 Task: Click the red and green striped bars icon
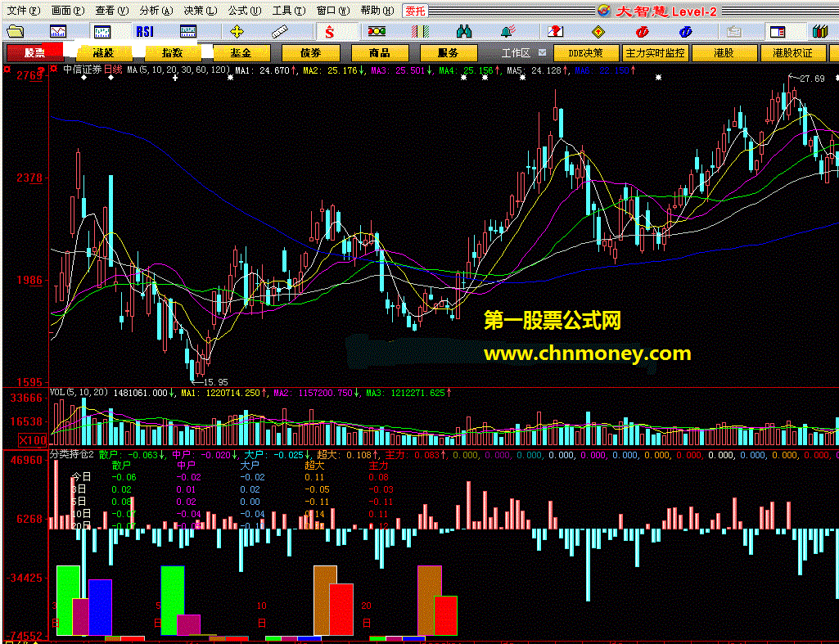pyautogui.click(x=420, y=32)
